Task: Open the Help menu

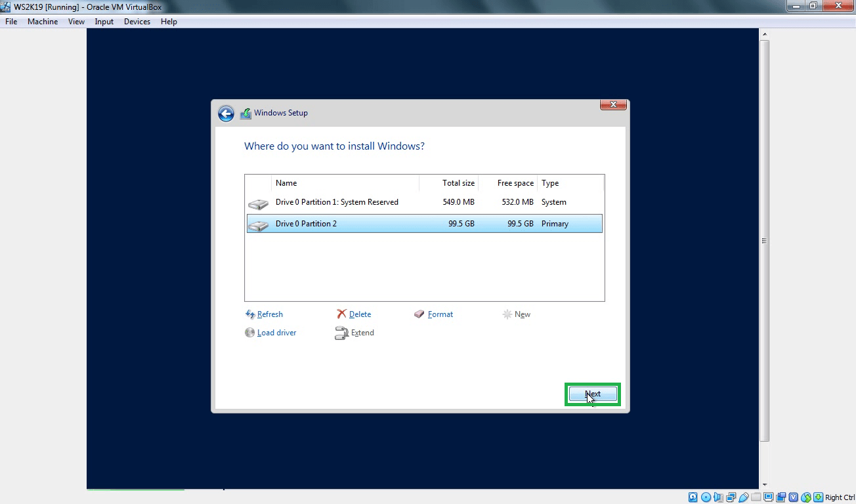Action: (169, 22)
